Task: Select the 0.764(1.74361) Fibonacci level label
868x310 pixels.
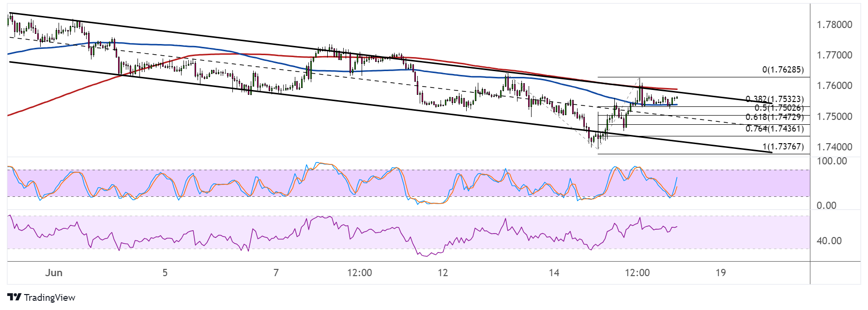Action: (x=775, y=129)
